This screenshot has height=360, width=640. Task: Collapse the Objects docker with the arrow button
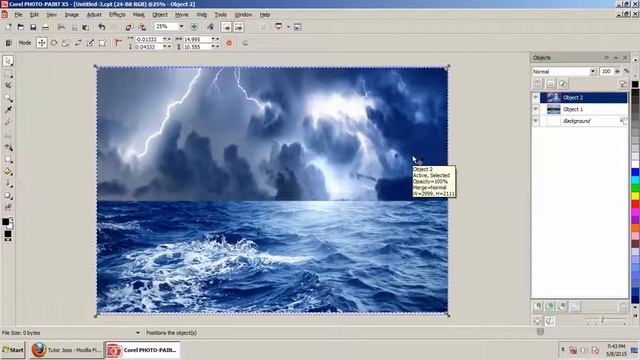pos(616,58)
